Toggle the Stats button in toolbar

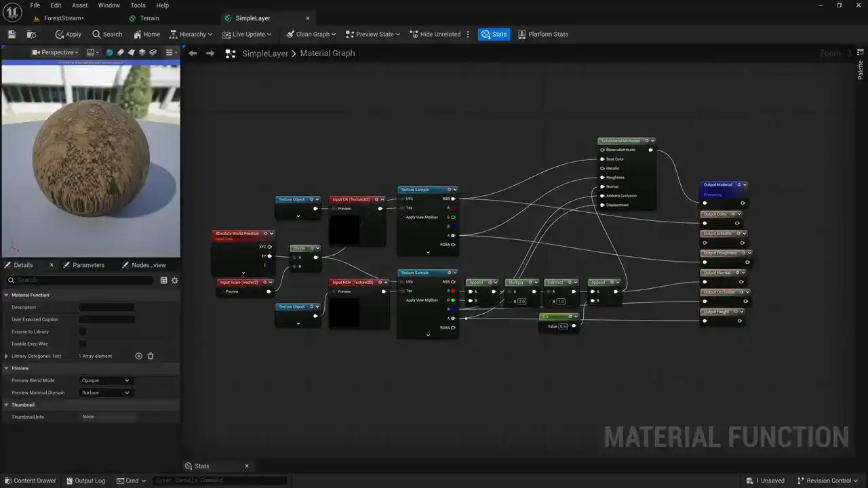[x=494, y=35]
